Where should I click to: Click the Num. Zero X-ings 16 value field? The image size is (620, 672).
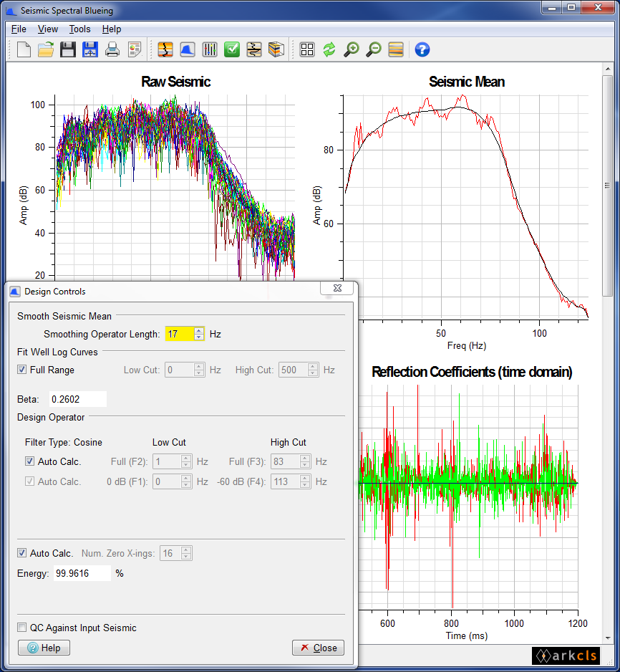coord(170,553)
